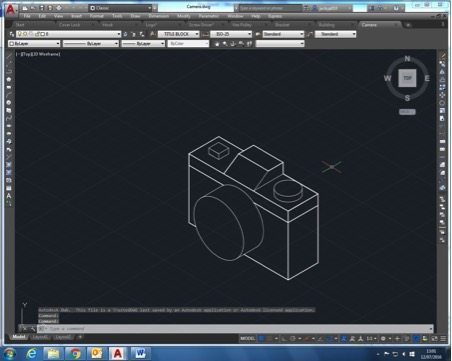The height and width of the screenshot is (361, 452).
Task: Switch to the Model layout tab
Action: click(x=19, y=337)
